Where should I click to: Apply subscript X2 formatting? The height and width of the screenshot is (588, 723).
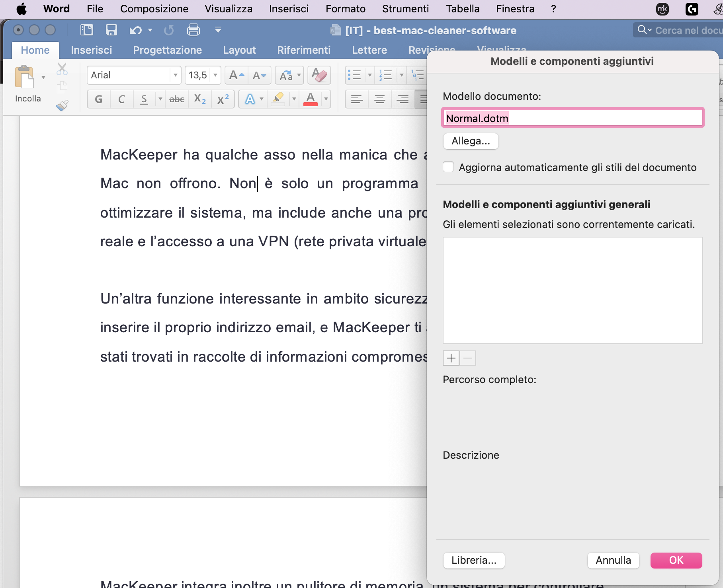pyautogui.click(x=200, y=99)
